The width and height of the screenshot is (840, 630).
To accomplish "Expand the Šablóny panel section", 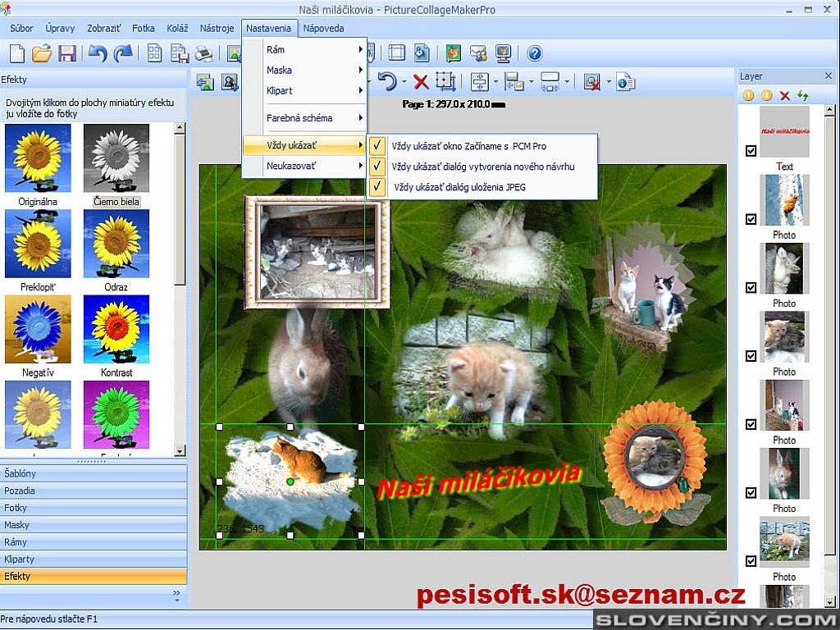I will tap(94, 473).
